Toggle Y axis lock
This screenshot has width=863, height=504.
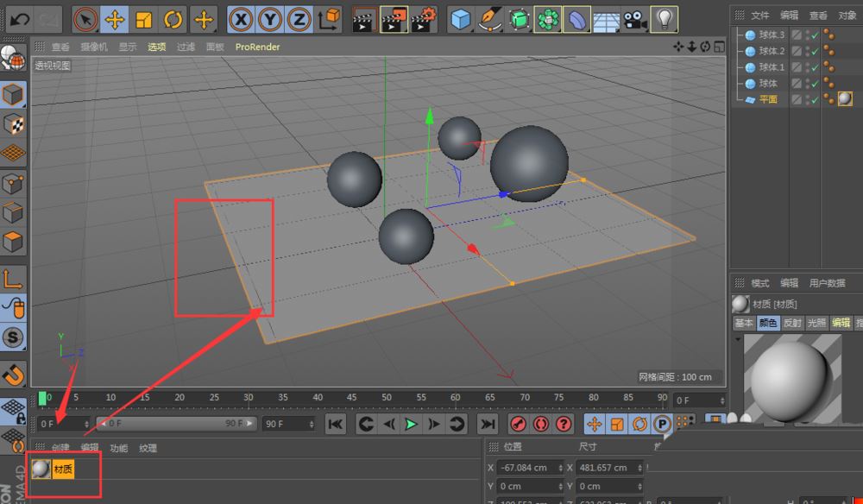[270, 18]
